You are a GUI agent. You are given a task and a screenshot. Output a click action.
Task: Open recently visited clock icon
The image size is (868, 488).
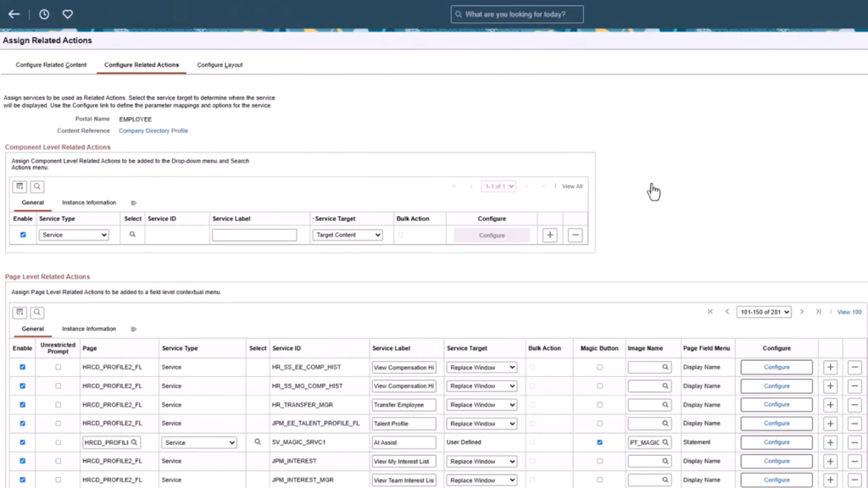pos(44,14)
